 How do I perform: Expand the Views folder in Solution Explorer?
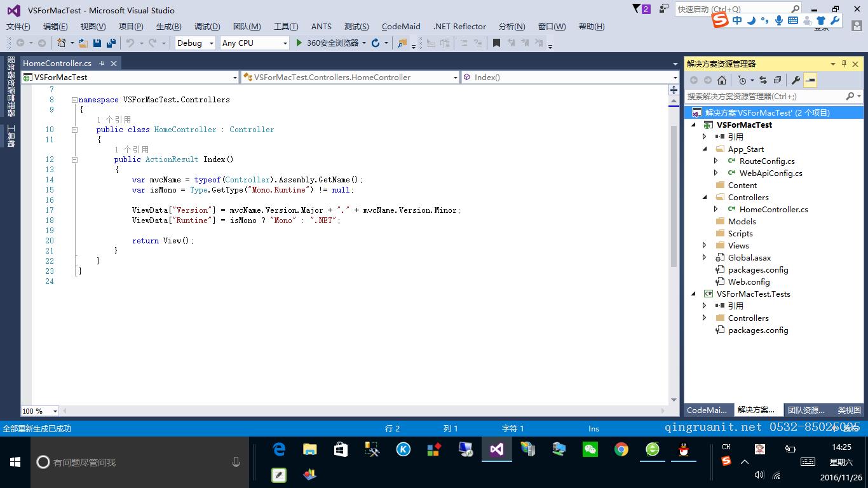(704, 245)
